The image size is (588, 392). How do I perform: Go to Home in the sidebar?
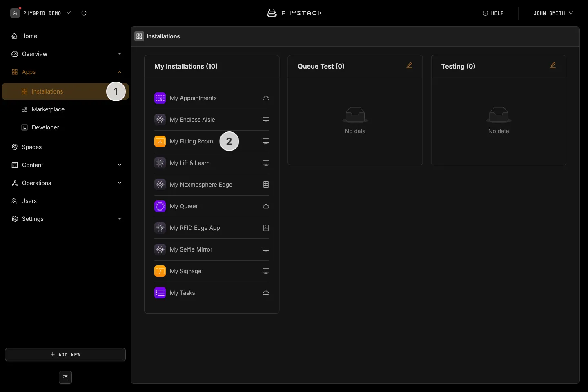(x=65, y=36)
